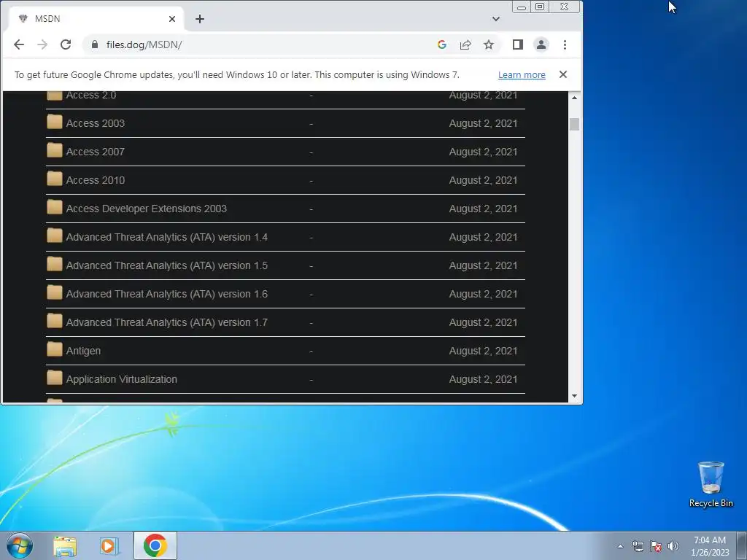Click the Application Virtualization text link
747x560 pixels.
tap(122, 379)
